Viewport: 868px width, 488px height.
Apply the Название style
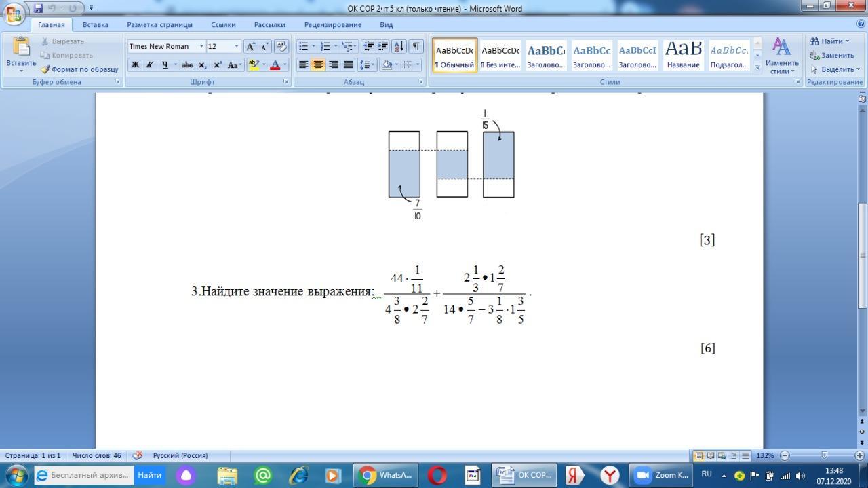pyautogui.click(x=684, y=55)
